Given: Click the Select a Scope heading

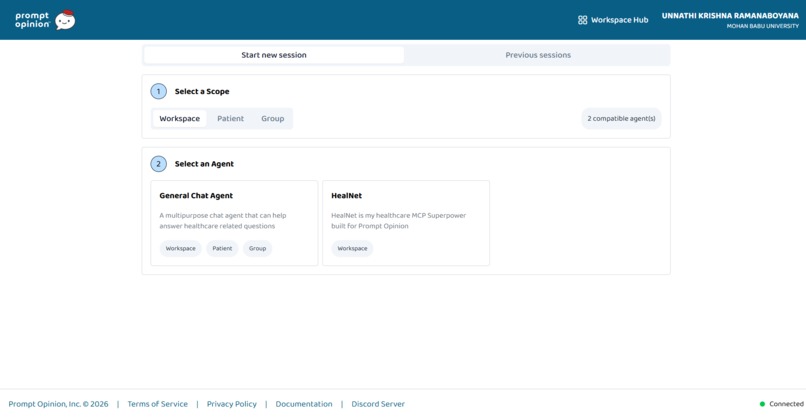Looking at the screenshot, I should click(x=202, y=92).
